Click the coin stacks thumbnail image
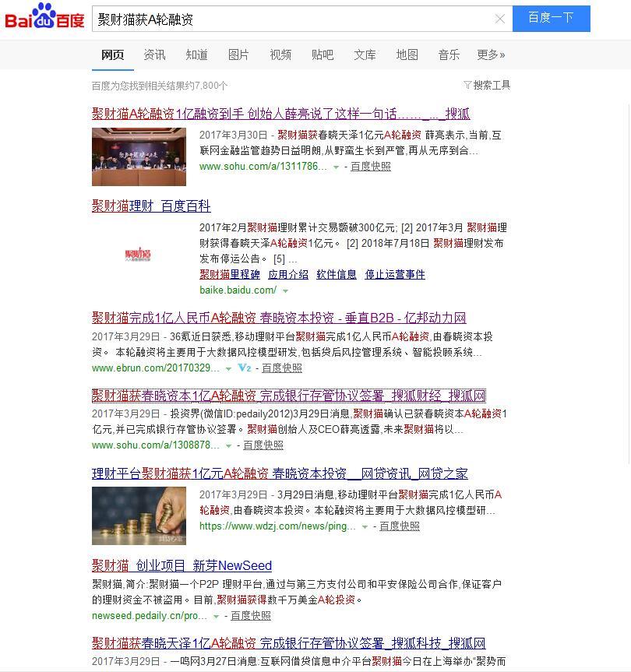631x672 pixels. click(139, 516)
